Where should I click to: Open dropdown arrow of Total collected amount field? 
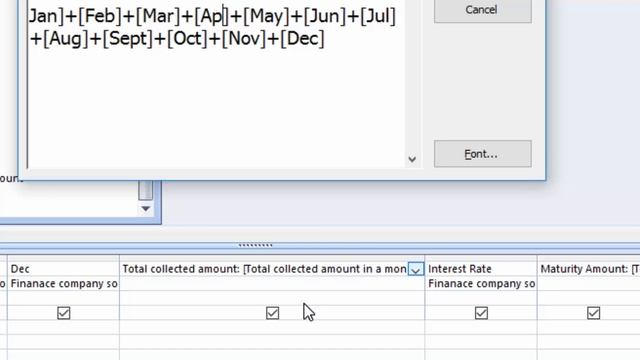416,269
